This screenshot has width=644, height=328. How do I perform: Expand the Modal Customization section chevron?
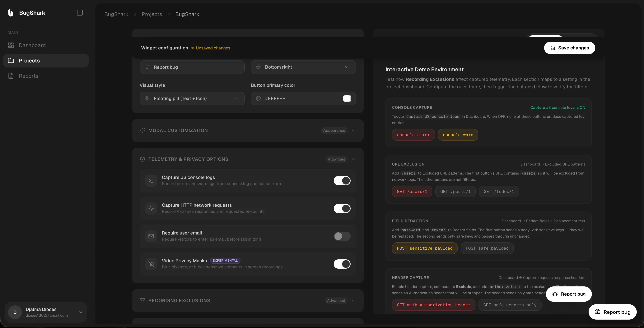pyautogui.click(x=353, y=130)
